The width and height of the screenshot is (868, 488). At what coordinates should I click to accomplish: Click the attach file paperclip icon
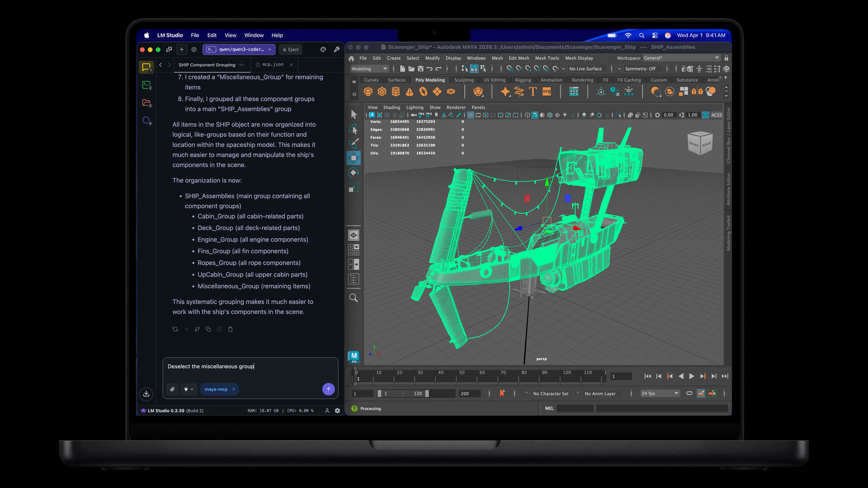[x=172, y=389]
